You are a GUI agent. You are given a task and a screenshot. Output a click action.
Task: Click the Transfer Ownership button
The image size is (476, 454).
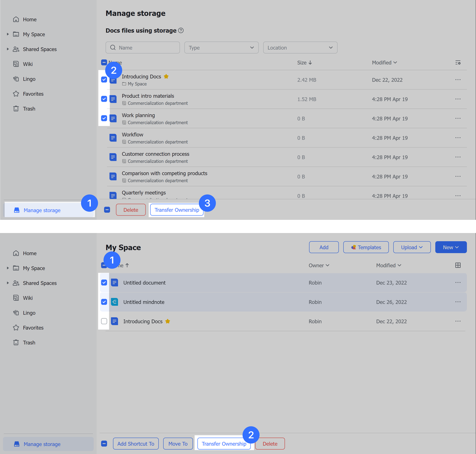tap(176, 210)
